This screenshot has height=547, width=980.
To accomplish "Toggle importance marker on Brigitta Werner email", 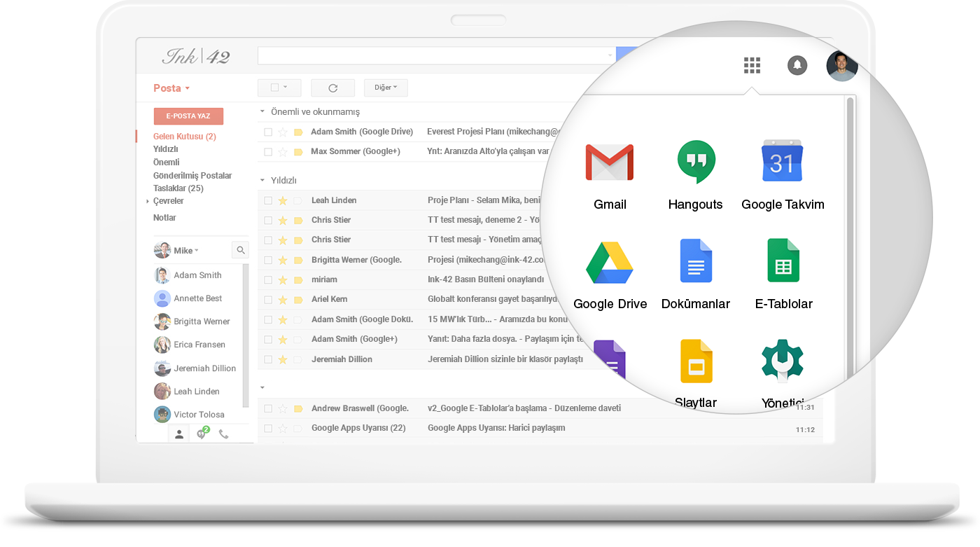I will click(x=298, y=260).
